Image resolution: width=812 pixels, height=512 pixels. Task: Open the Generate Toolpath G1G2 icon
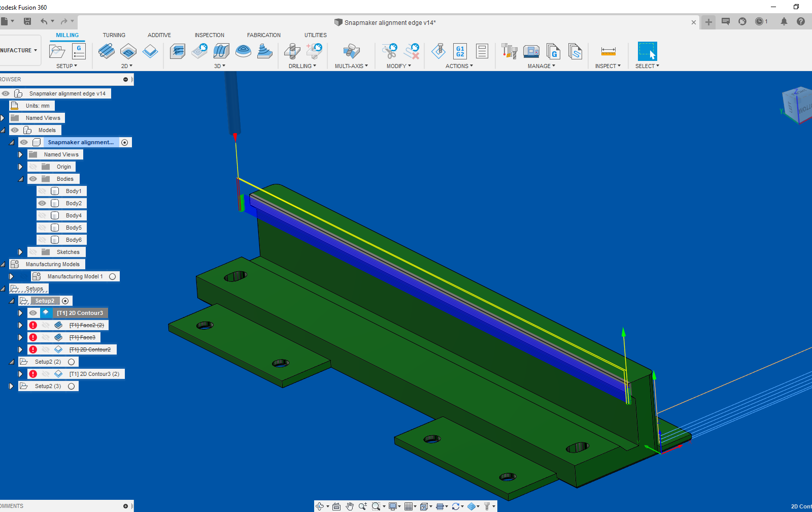pos(460,51)
